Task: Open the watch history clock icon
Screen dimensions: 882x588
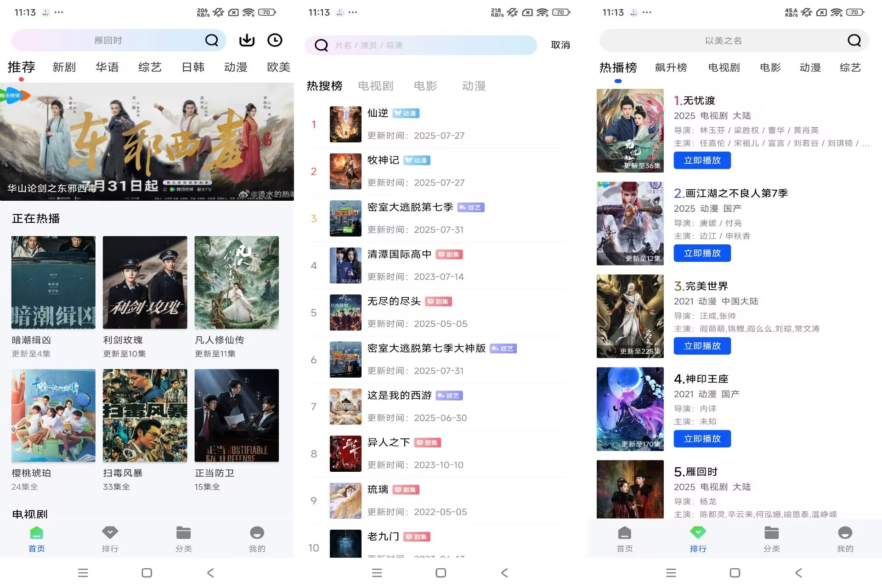Action: 275,40
